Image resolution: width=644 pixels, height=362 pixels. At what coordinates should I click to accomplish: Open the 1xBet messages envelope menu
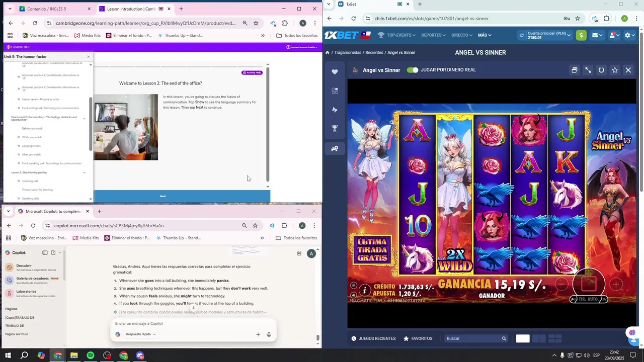click(597, 35)
